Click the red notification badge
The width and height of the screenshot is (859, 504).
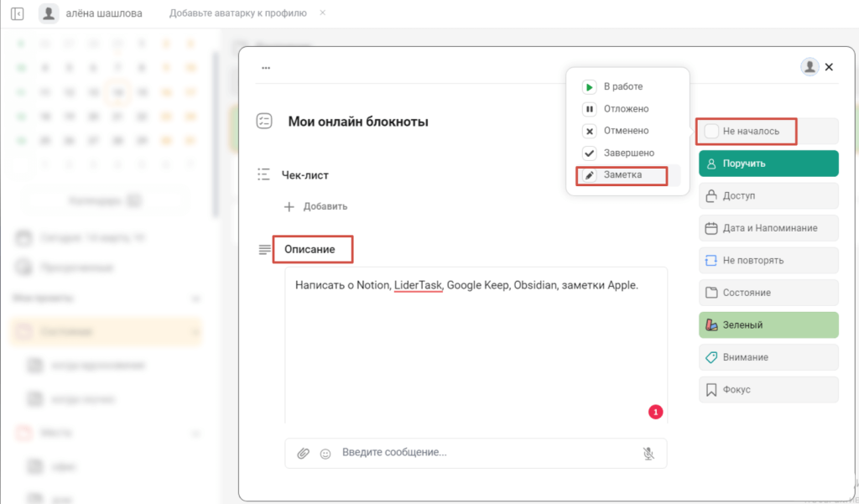point(655,412)
